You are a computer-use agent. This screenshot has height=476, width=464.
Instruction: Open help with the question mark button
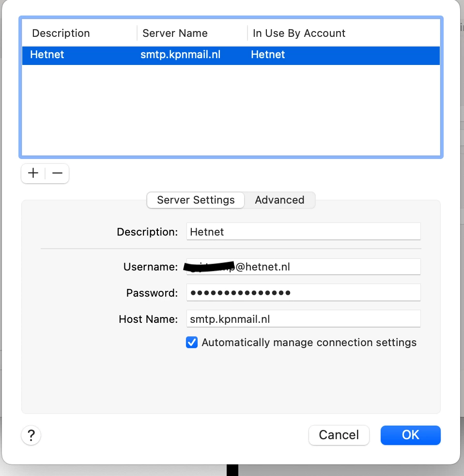[31, 435]
